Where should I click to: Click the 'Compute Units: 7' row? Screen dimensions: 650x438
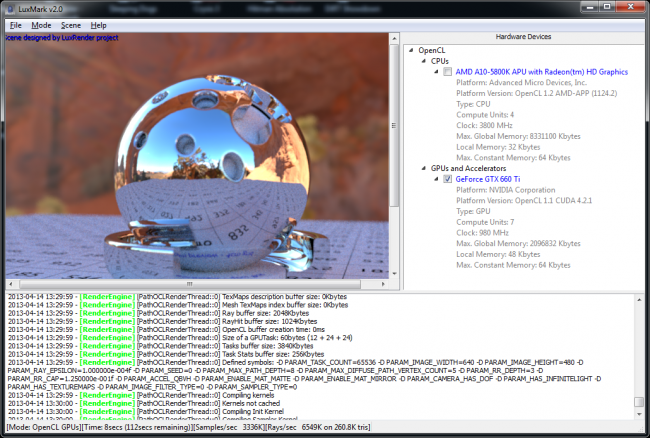[485, 222]
